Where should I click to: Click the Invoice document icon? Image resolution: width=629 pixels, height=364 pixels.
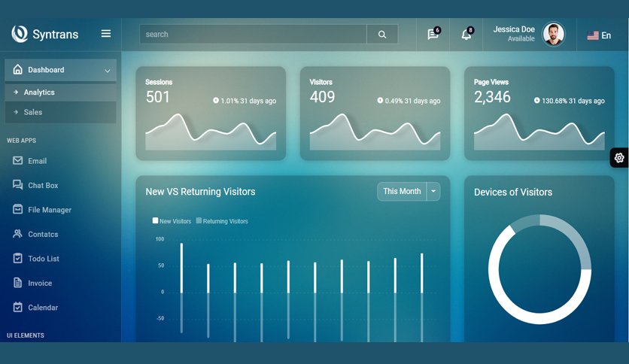[17, 283]
